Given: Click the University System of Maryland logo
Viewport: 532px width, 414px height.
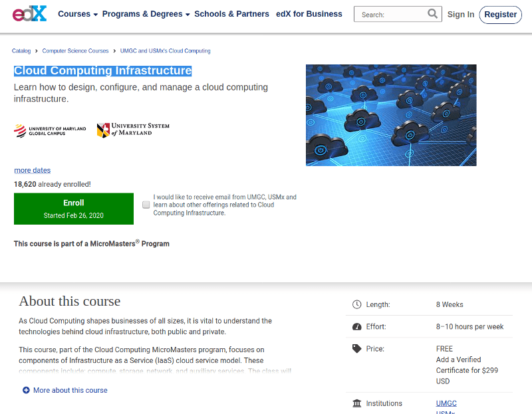Looking at the screenshot, I should pyautogui.click(x=133, y=130).
